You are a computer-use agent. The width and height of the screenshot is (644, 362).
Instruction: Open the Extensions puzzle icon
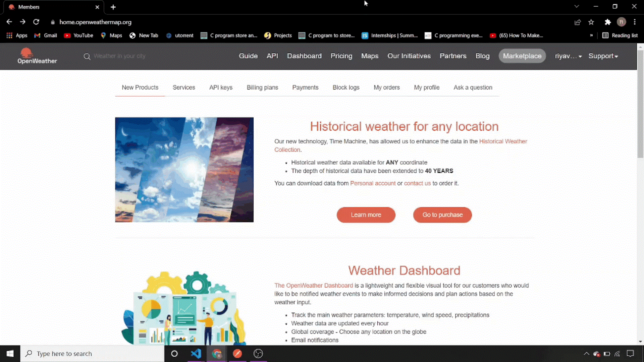click(607, 22)
